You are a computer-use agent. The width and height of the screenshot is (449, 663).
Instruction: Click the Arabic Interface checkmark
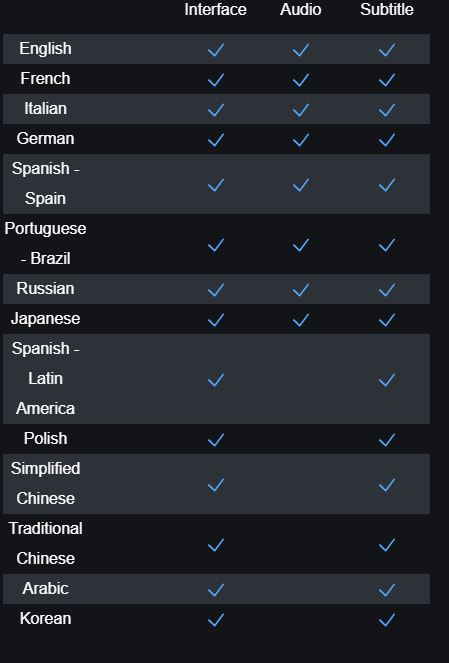[216, 589]
